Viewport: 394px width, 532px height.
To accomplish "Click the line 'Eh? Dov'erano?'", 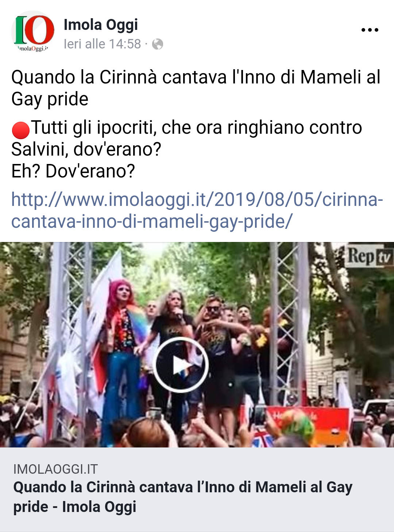I will 73,171.
